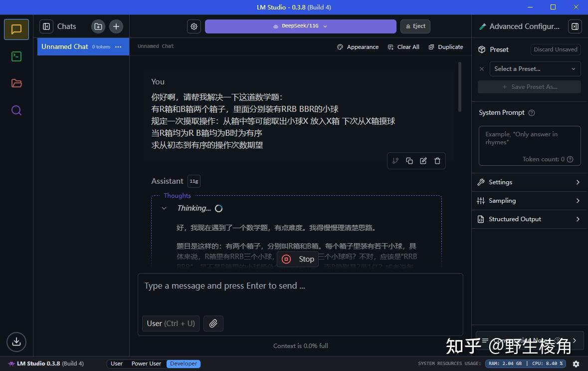Eject the loaded model
The height and width of the screenshot is (371, 588).
click(x=415, y=26)
